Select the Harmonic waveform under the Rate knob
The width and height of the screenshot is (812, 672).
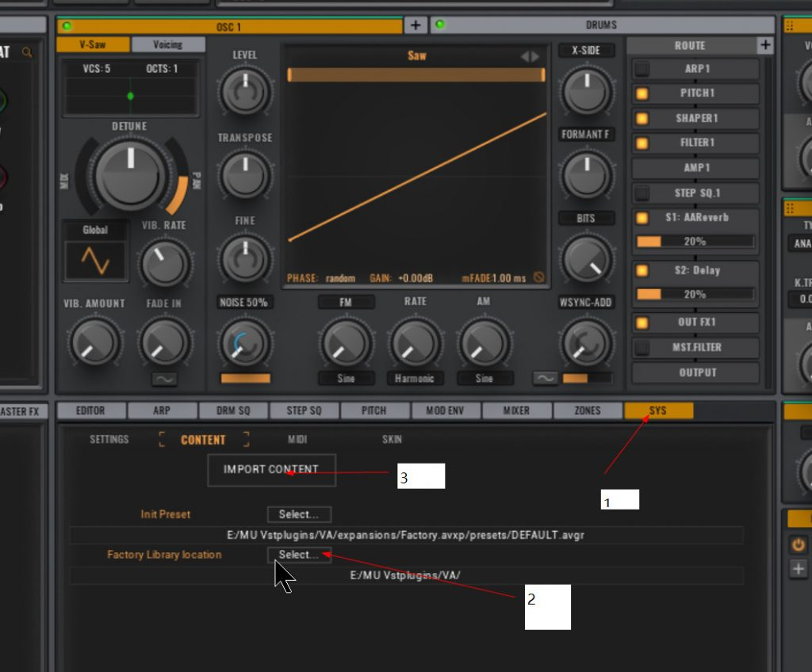click(x=414, y=379)
